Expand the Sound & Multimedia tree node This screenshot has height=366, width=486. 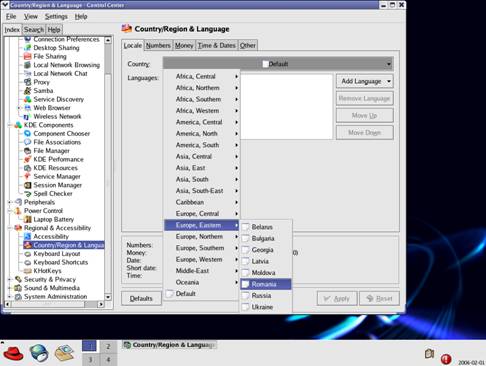tap(9, 288)
